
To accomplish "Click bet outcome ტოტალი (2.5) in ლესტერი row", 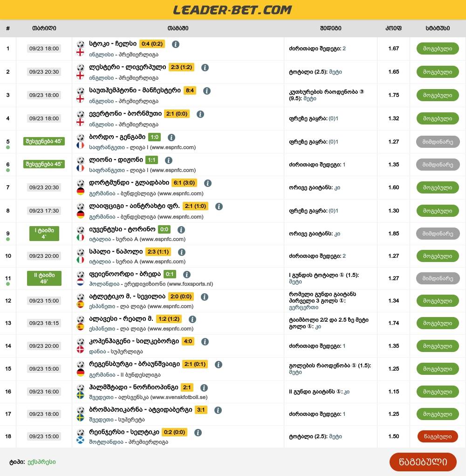I will [315, 72].
